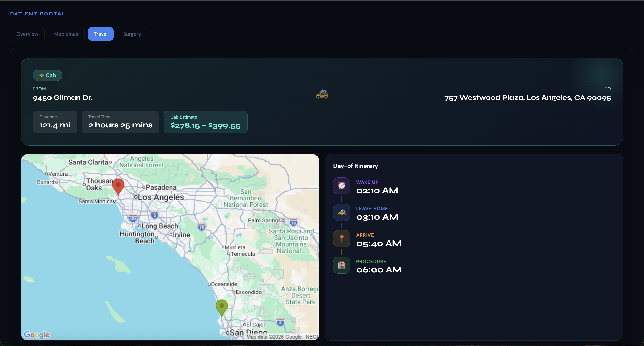Click the Interstate 8 shield on the map
644x346 pixels.
pos(280,322)
